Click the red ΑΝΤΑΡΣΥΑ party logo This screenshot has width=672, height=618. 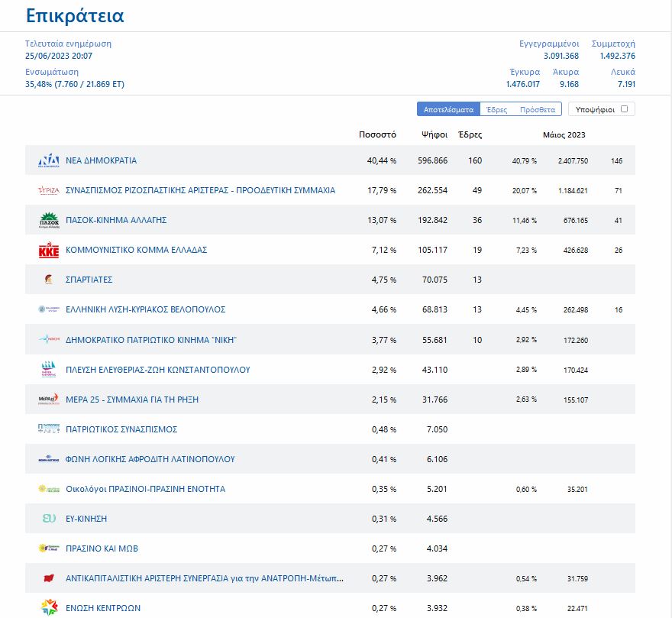pos(49,578)
